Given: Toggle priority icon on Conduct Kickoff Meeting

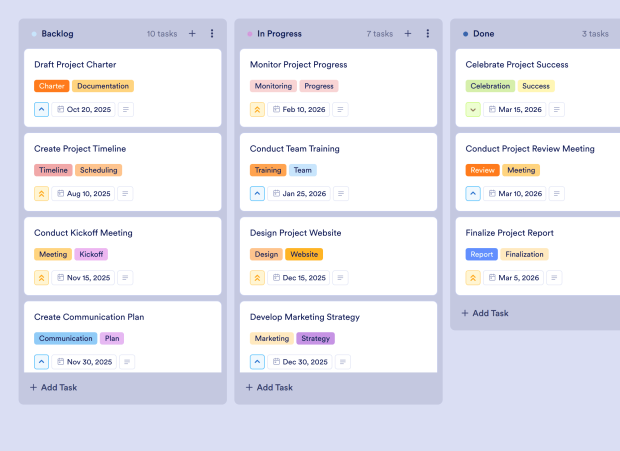Looking at the screenshot, I should coord(42,278).
